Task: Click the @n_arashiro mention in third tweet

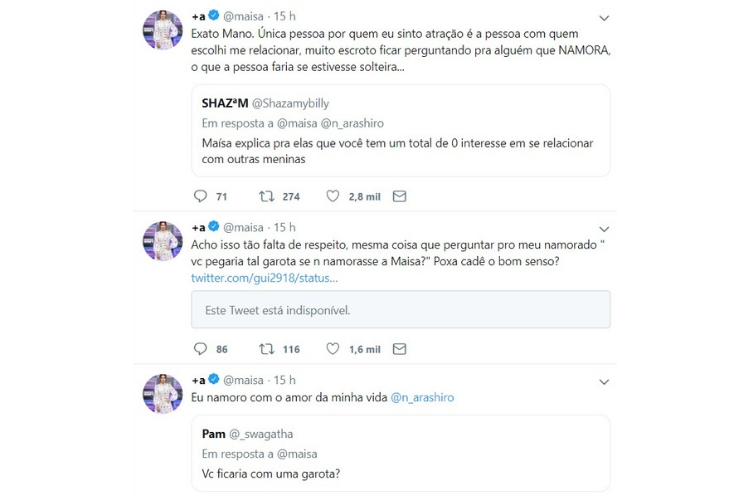Action: (x=422, y=397)
